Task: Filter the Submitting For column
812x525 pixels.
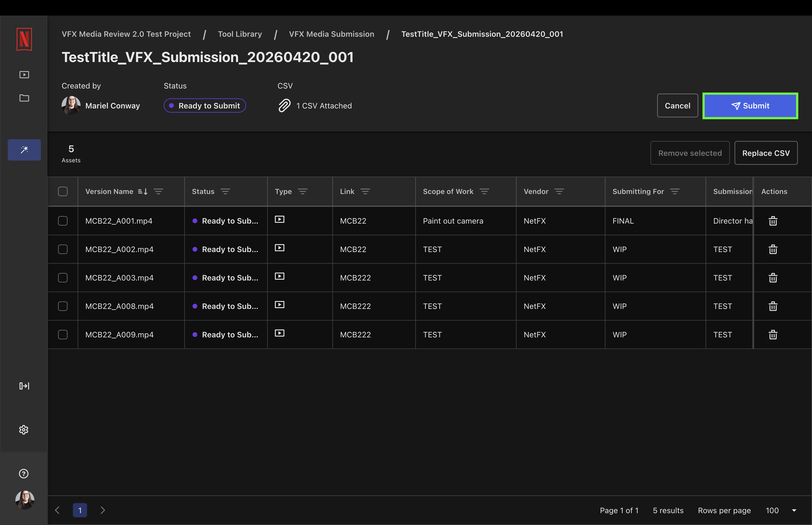Action: (x=675, y=192)
